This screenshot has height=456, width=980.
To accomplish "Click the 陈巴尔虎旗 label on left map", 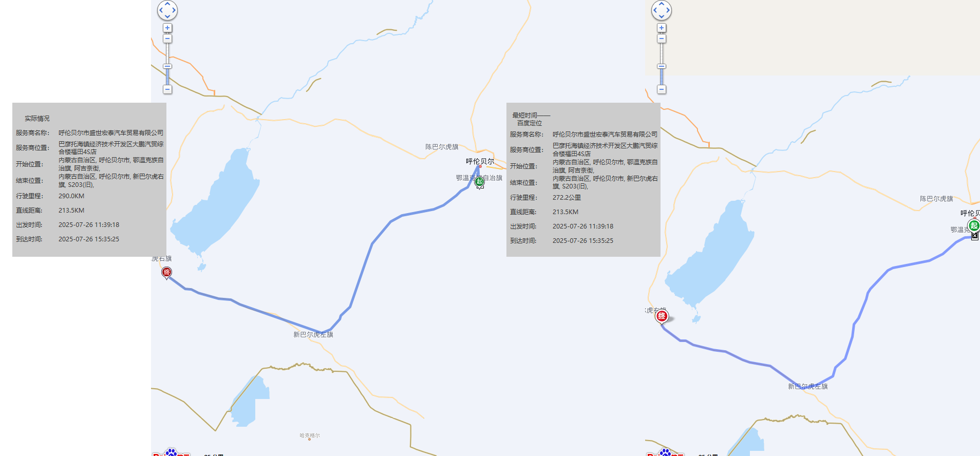I will [x=441, y=147].
